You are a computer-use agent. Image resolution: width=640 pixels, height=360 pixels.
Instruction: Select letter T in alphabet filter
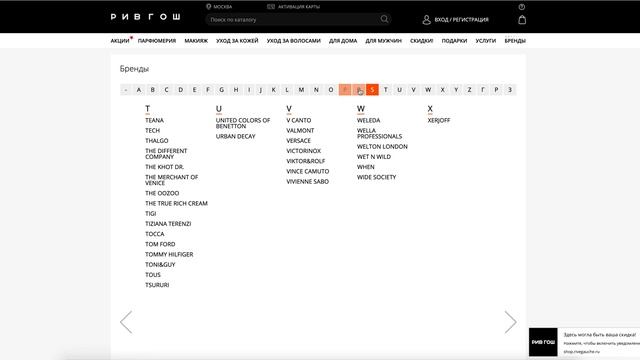pos(386,90)
